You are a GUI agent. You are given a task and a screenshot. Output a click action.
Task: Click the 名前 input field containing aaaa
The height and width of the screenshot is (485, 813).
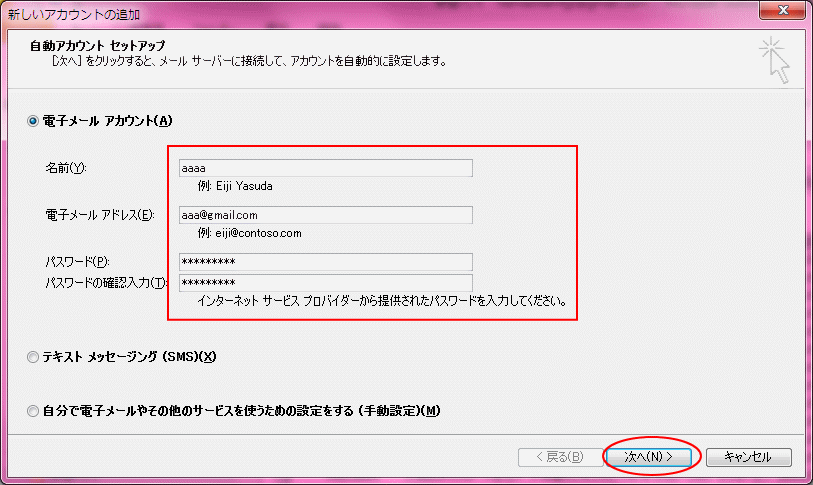[x=326, y=168]
